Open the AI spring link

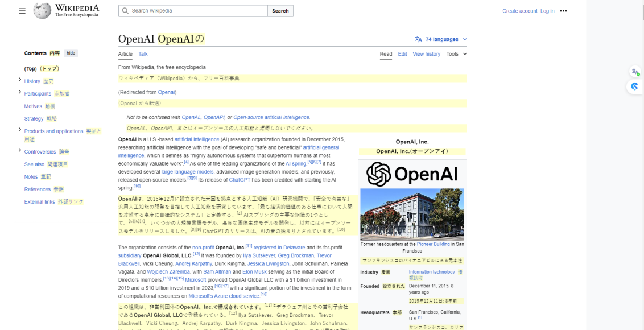296,163
